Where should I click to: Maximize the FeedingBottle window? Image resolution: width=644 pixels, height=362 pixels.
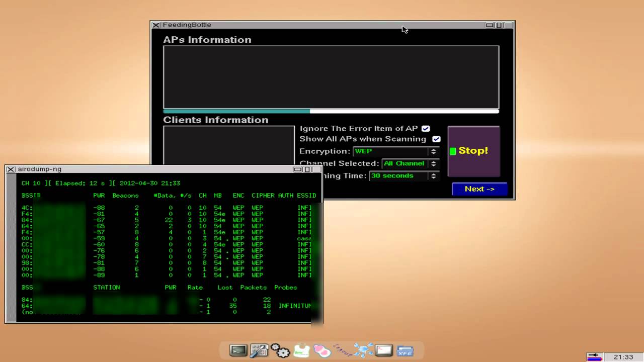(x=499, y=25)
